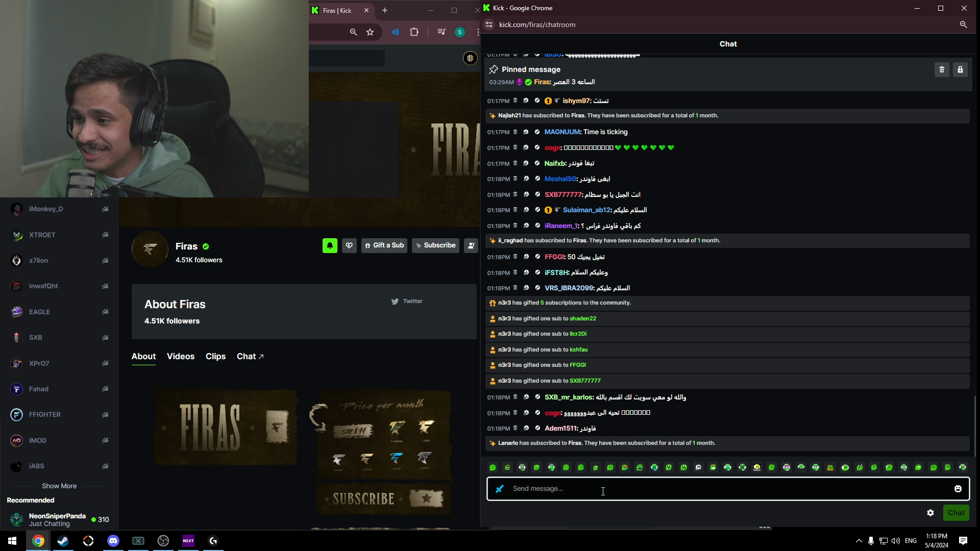980x551 pixels.
Task: Open Windows Start menu
Action: [x=12, y=541]
